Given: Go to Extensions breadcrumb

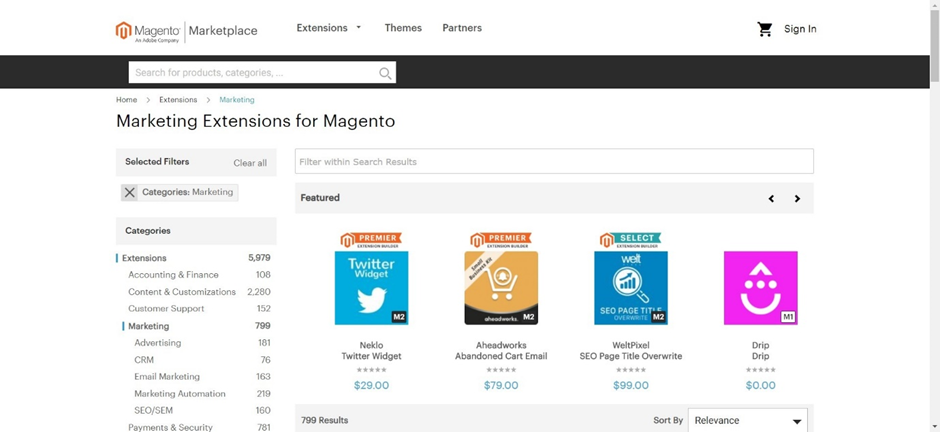Looking at the screenshot, I should [x=178, y=100].
